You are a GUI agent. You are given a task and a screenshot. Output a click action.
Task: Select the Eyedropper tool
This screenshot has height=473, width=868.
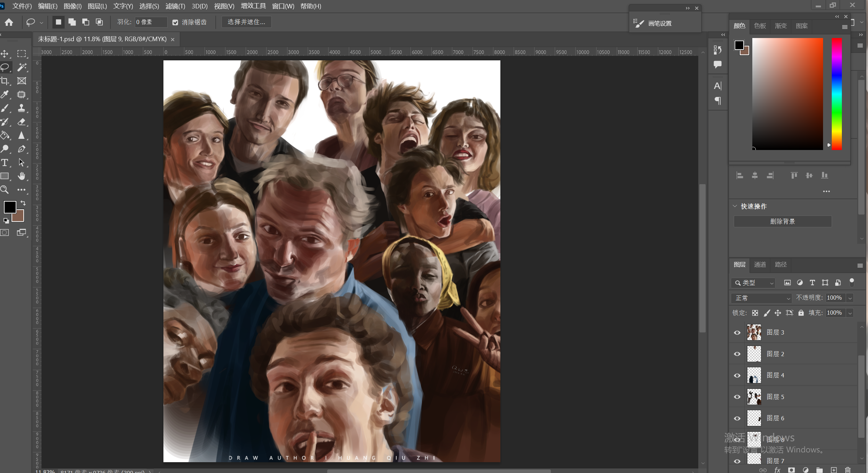coord(5,95)
